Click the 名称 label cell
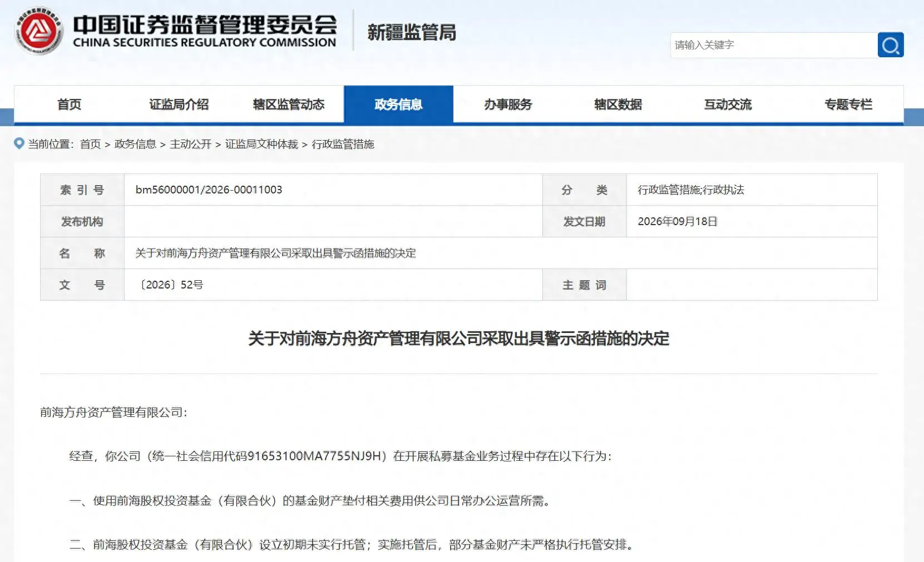The height and width of the screenshot is (562, 924). click(82, 253)
